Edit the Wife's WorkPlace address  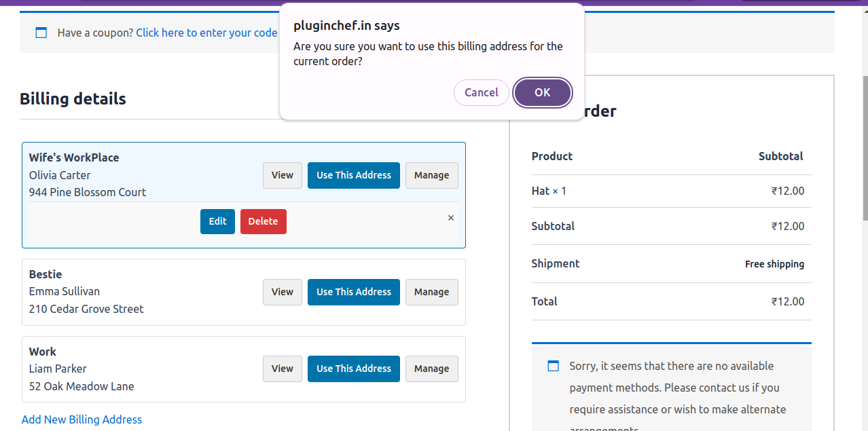click(x=217, y=221)
